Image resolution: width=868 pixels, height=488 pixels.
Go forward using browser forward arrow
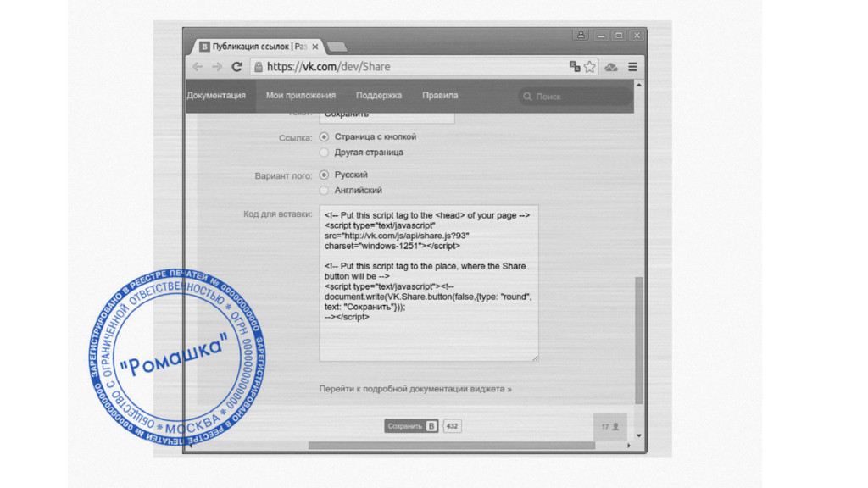coord(217,67)
